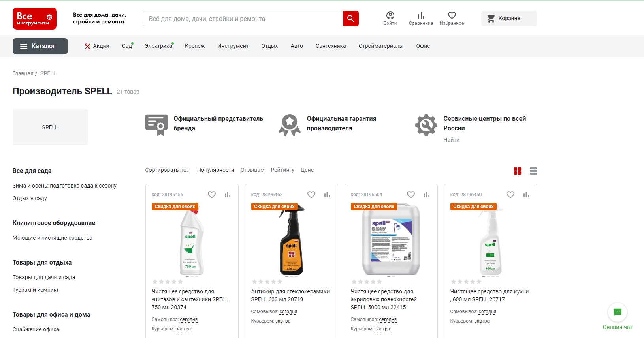Add product 28196462 to comparison
The image size is (644, 338).
pos(327,195)
